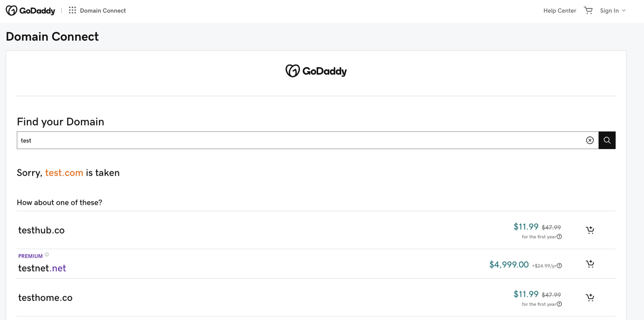Viewport: 644px width, 320px height.
Task: Click the GoDaddy logo in the header
Action: [x=30, y=10]
